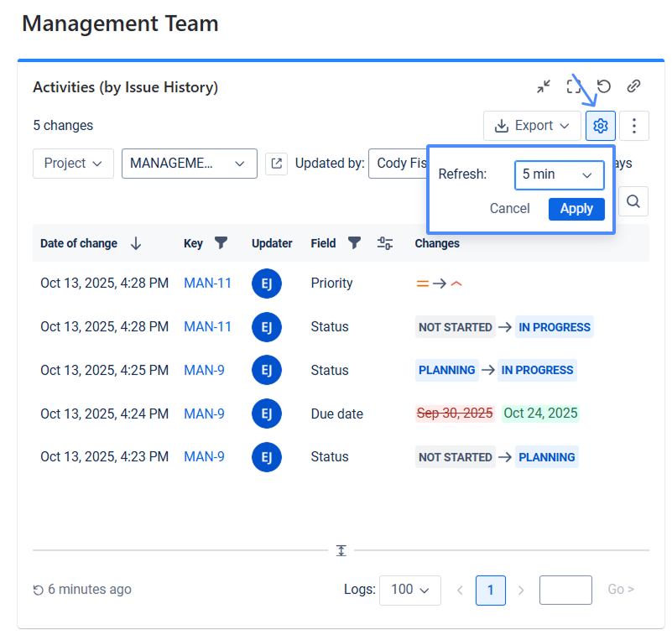Open the three-dot more options menu
Image resolution: width=672 pixels, height=640 pixels.
pyautogui.click(x=634, y=126)
